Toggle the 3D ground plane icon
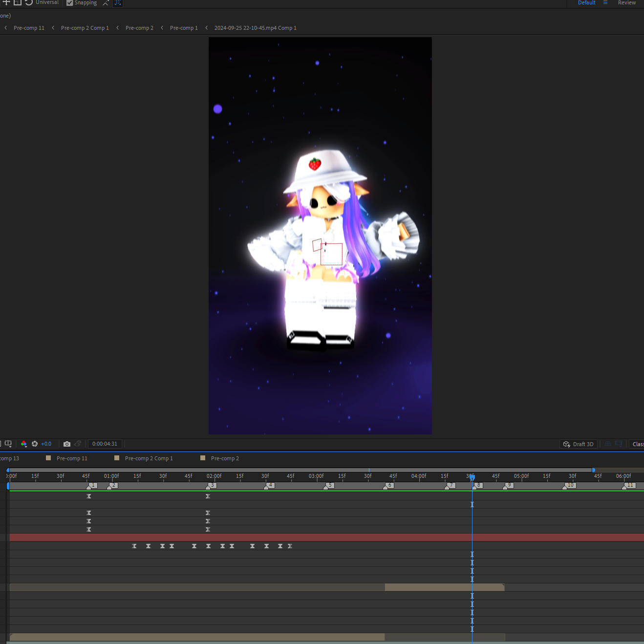644x644 pixels. coord(608,444)
